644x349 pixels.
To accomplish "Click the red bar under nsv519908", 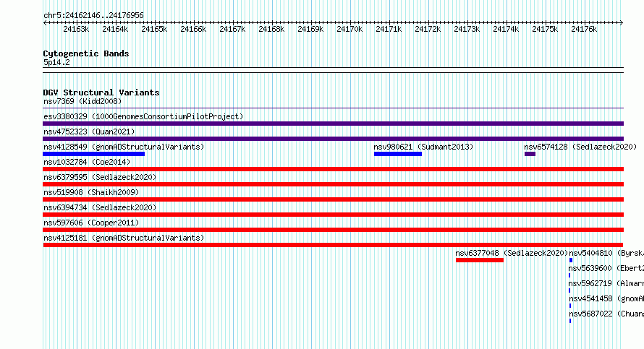I will (333, 199).
